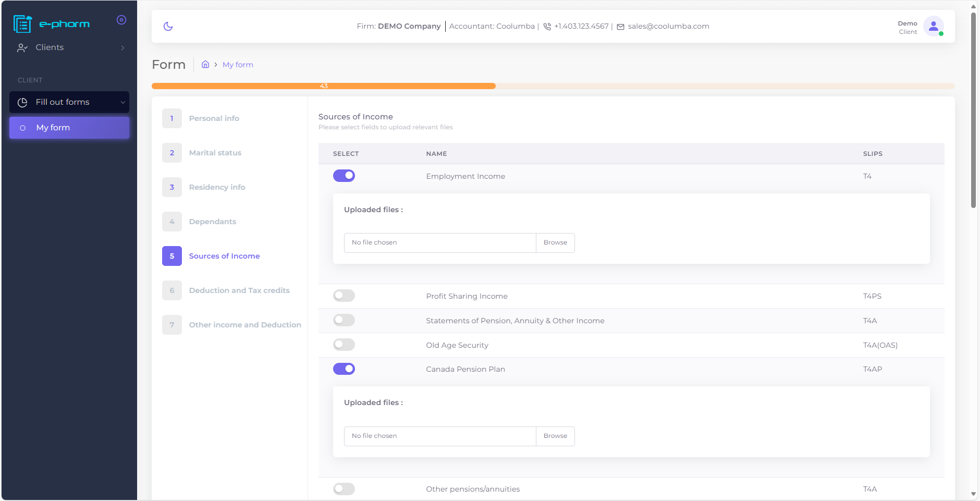Toggle dark mode moon icon
The height and width of the screenshot is (501, 980).
168,26
